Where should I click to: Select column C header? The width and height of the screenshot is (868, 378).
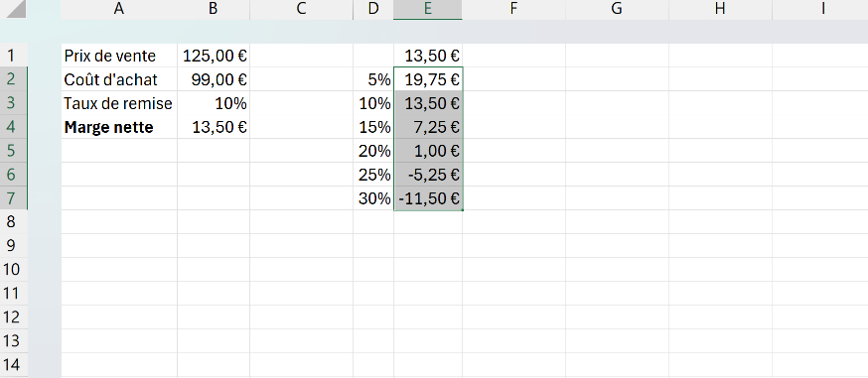(x=301, y=9)
